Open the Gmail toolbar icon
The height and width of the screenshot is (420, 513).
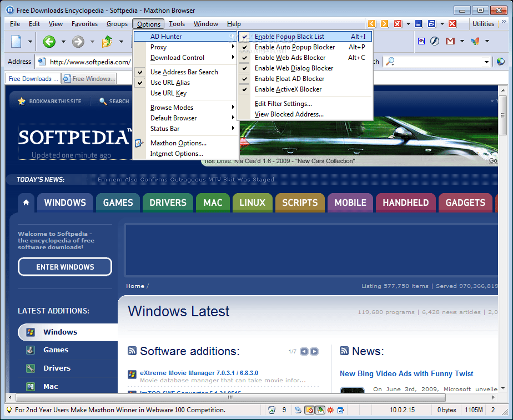click(x=450, y=41)
